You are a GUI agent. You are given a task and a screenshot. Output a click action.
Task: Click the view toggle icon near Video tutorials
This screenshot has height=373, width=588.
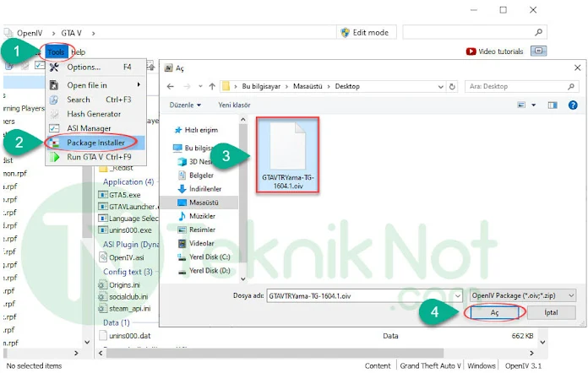(538, 51)
